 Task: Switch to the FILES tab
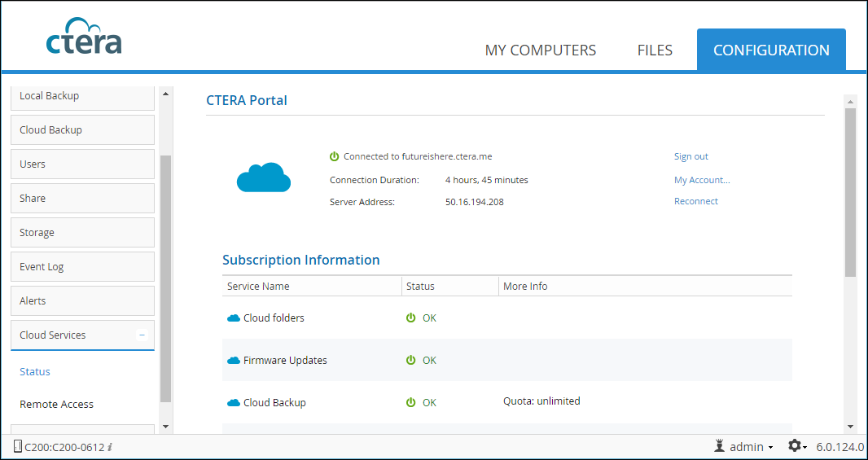point(655,50)
